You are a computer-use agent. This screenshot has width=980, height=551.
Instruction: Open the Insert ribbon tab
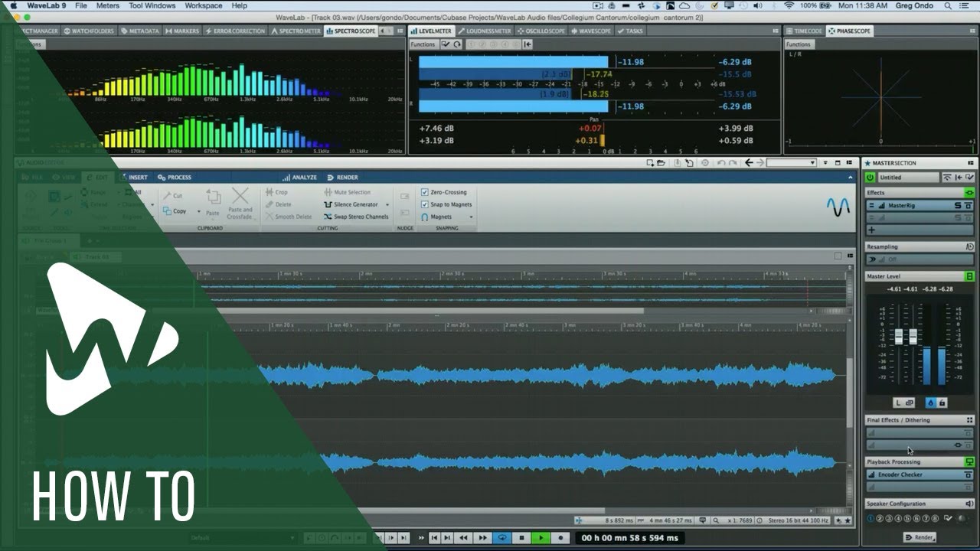pos(134,178)
